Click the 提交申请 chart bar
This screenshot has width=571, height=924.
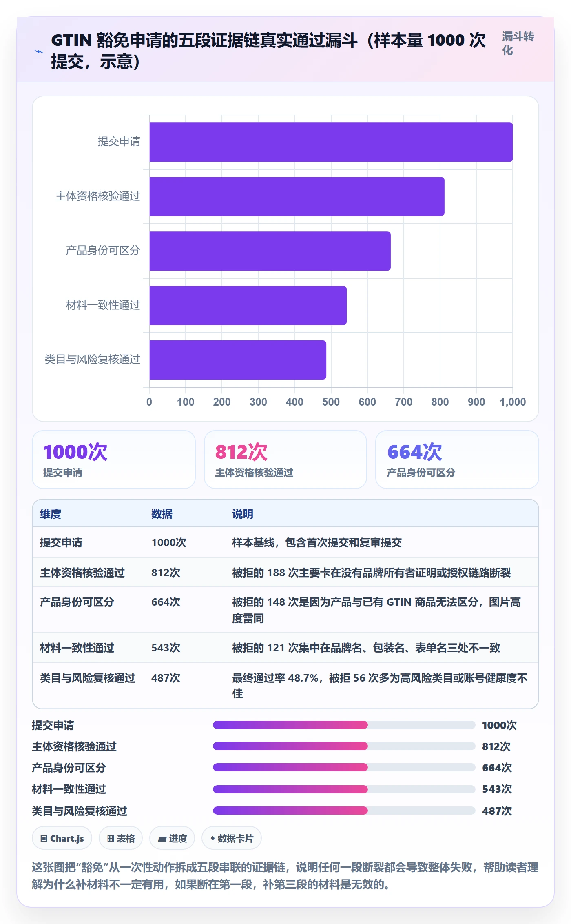click(x=331, y=142)
